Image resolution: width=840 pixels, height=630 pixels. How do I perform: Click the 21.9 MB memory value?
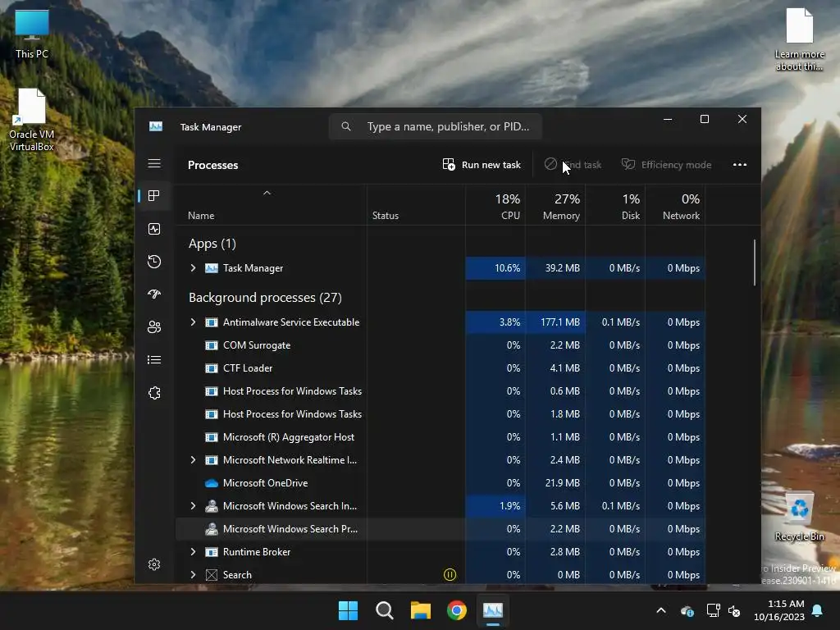(555, 483)
